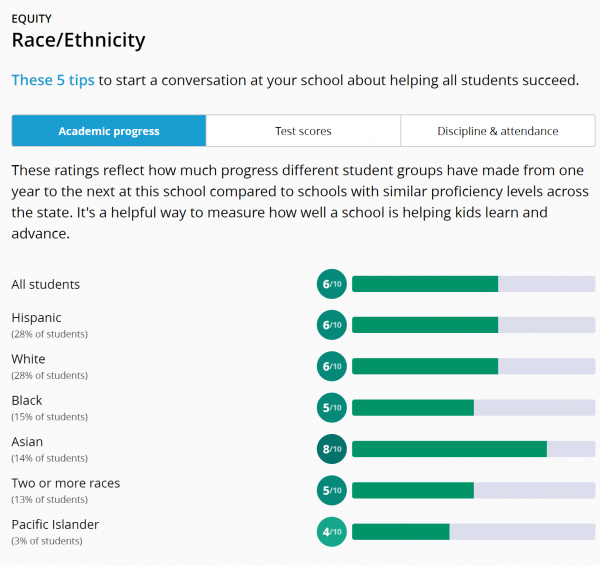Click the Two or more races 5/10 badge

point(331,490)
